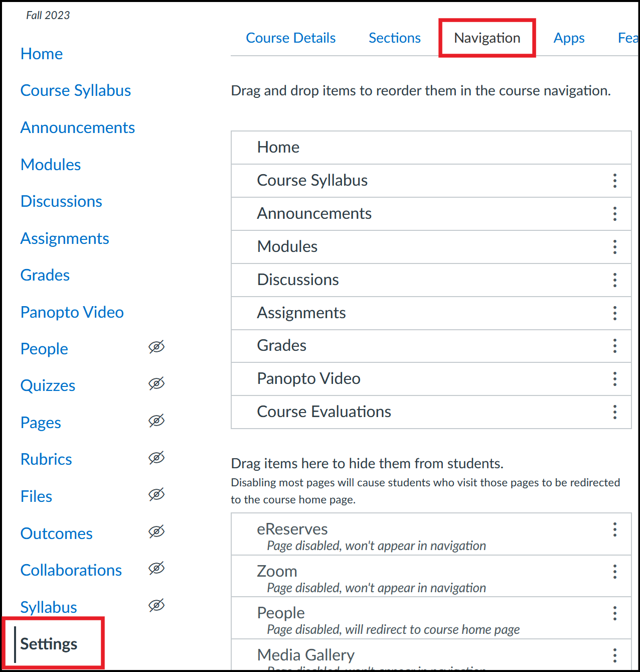Image resolution: width=640 pixels, height=672 pixels.
Task: Switch to the Apps tab
Action: coord(569,38)
